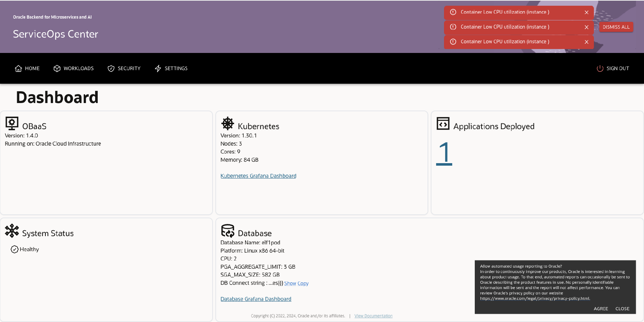Open the Kubernetes Grafana Dashboard link
This screenshot has height=322, width=644.
(258, 176)
